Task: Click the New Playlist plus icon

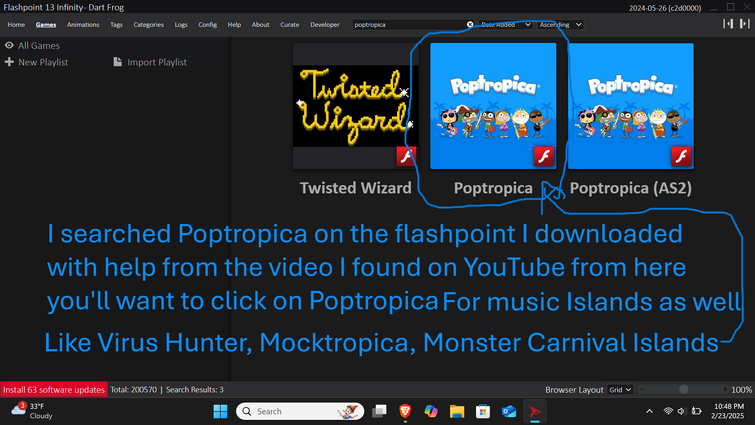Action: click(x=9, y=62)
